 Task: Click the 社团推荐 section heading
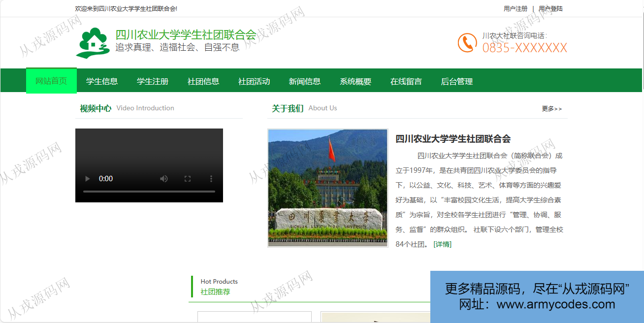pos(215,291)
